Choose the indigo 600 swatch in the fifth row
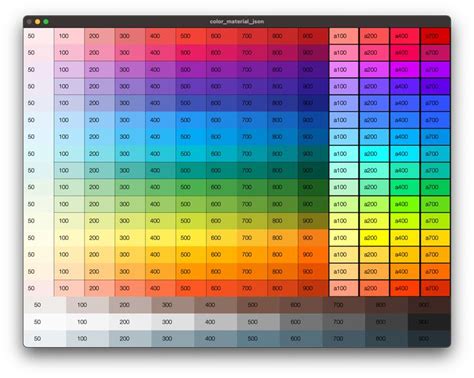This screenshot has height=378, width=474. [x=221, y=103]
